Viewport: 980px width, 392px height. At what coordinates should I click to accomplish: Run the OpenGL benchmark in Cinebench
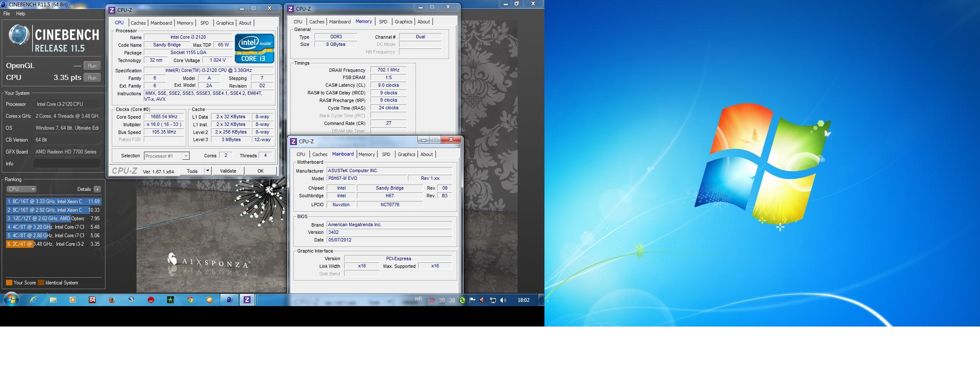coord(92,66)
